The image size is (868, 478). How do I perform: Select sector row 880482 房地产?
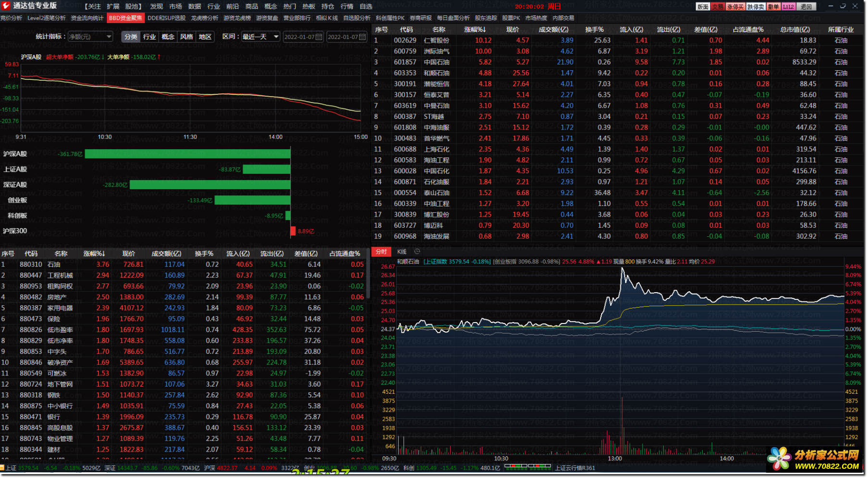coord(183,297)
